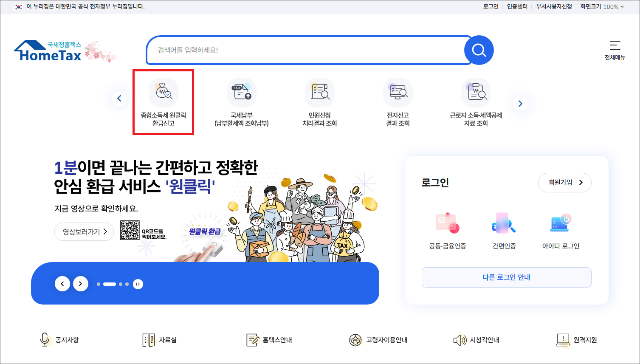Open 전자신고 결과 조회 icon

tap(398, 93)
